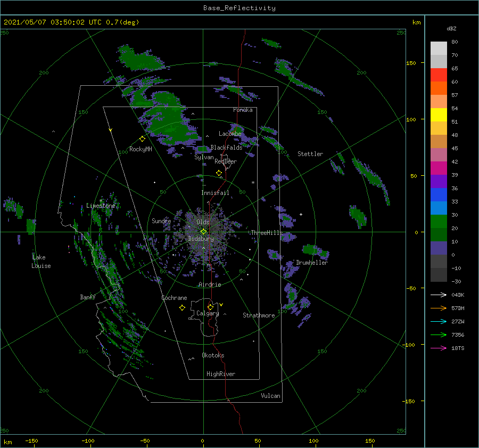Click the Lacombe city label
The image size is (479, 448).
230,134
